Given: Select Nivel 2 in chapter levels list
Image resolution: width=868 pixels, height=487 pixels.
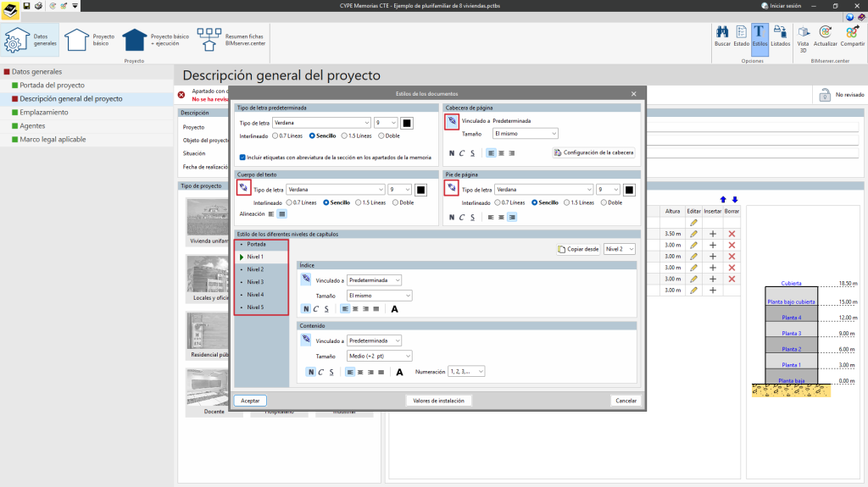Looking at the screenshot, I should (x=261, y=269).
